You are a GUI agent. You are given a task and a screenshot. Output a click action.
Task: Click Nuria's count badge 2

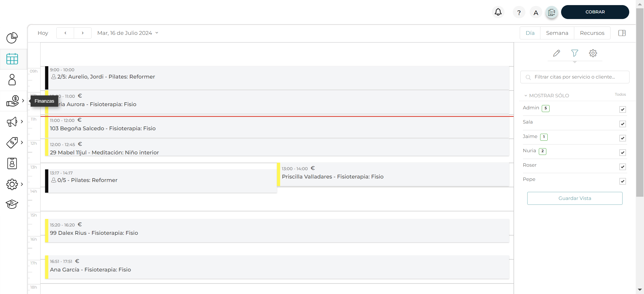point(543,151)
